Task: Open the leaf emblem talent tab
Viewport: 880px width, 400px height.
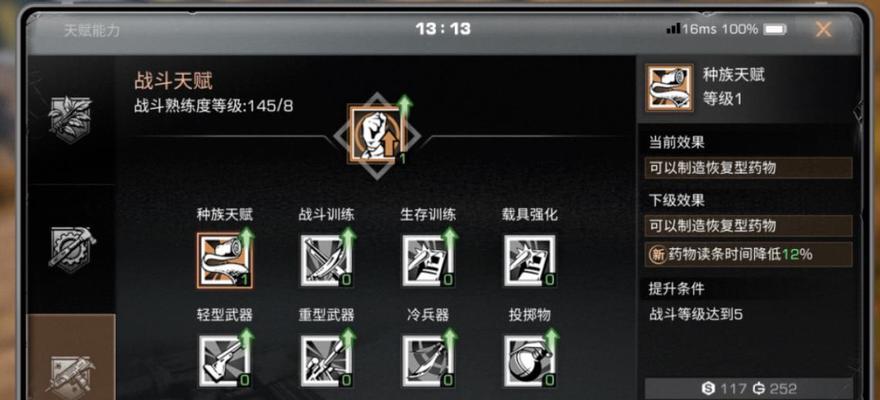Action: click(x=71, y=119)
